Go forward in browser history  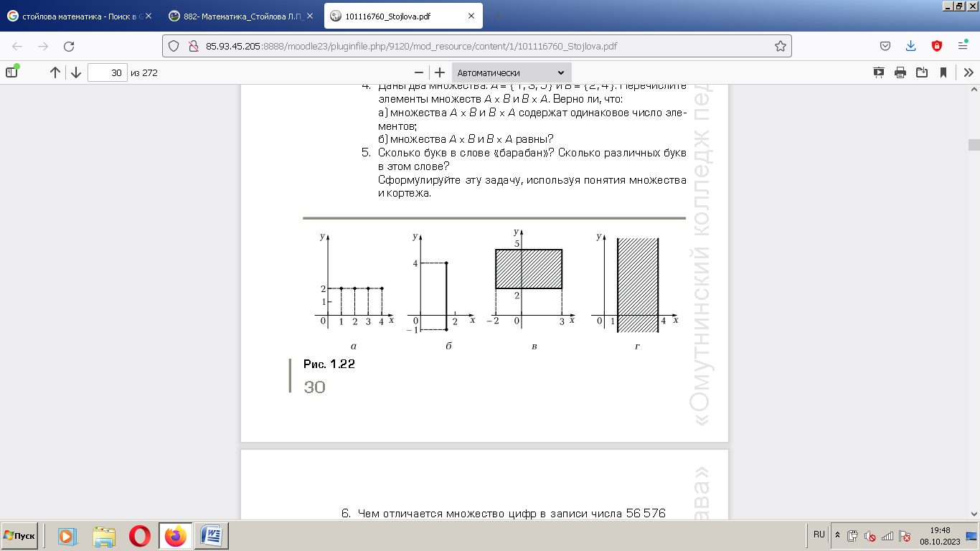[x=43, y=46]
